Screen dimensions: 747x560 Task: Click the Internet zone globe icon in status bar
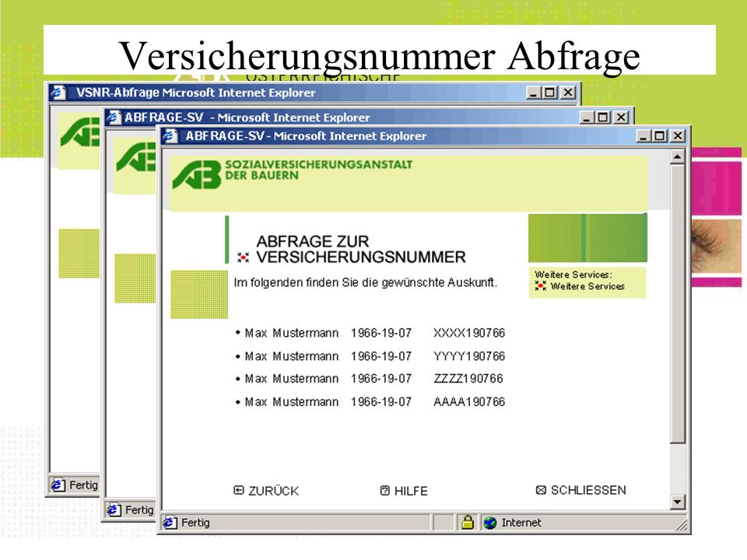tap(490, 523)
